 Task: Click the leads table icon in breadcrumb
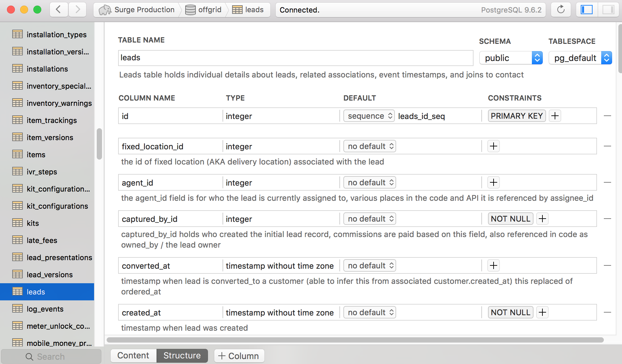pos(237,10)
